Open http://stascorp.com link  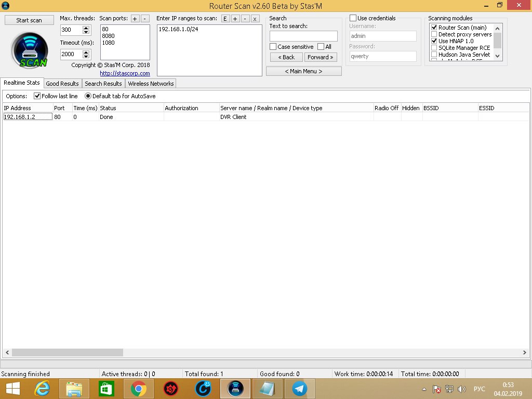[125, 73]
